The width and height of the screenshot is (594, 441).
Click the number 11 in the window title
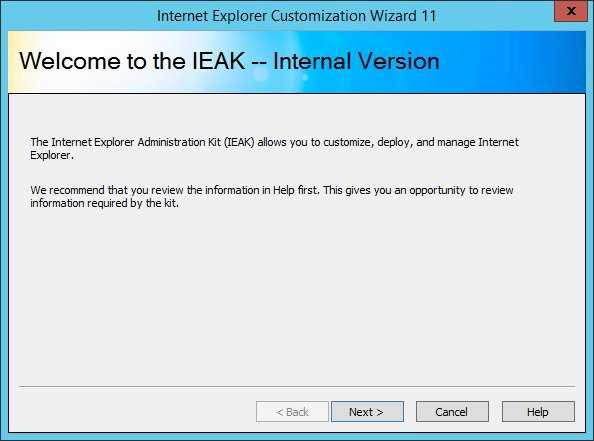[x=429, y=16]
